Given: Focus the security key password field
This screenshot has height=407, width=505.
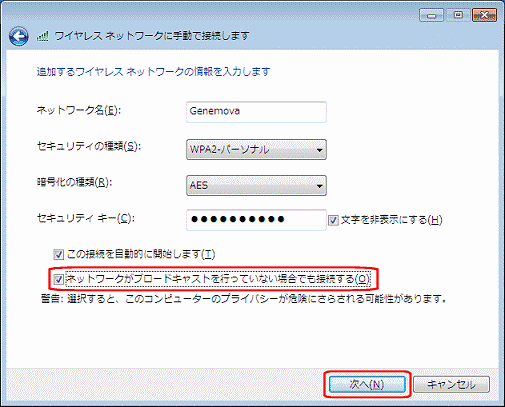Looking at the screenshot, I should click(x=256, y=220).
